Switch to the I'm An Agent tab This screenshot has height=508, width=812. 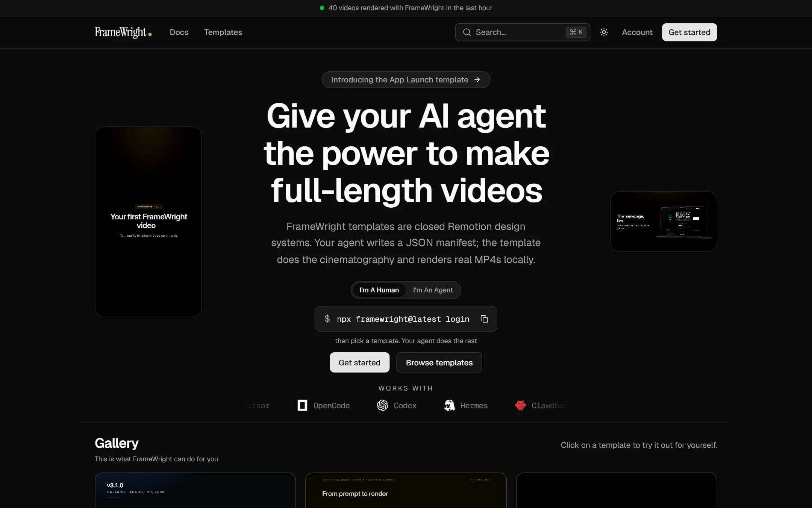tap(433, 290)
